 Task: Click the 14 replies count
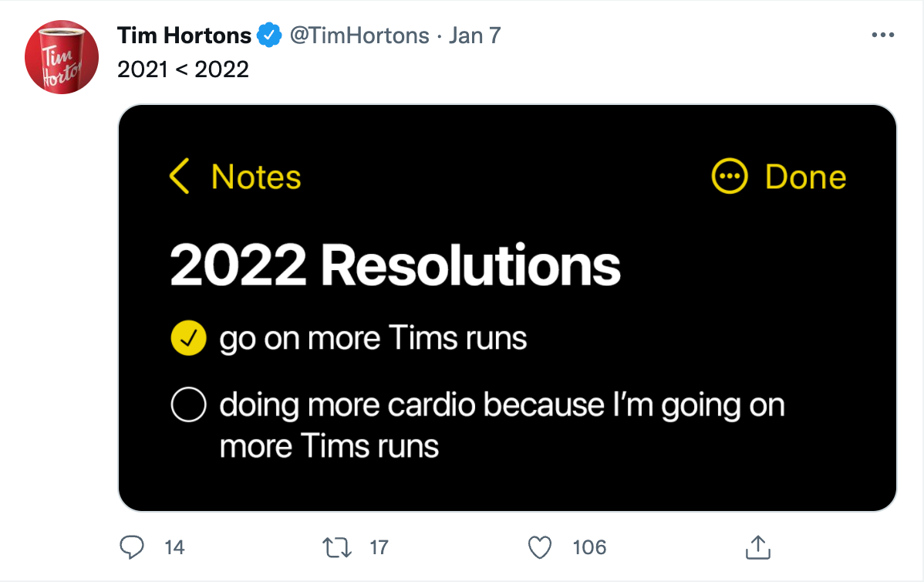coord(174,547)
